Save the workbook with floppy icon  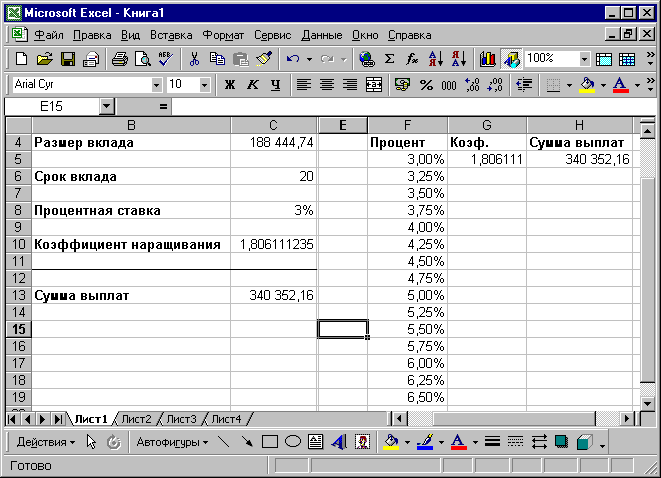67,59
